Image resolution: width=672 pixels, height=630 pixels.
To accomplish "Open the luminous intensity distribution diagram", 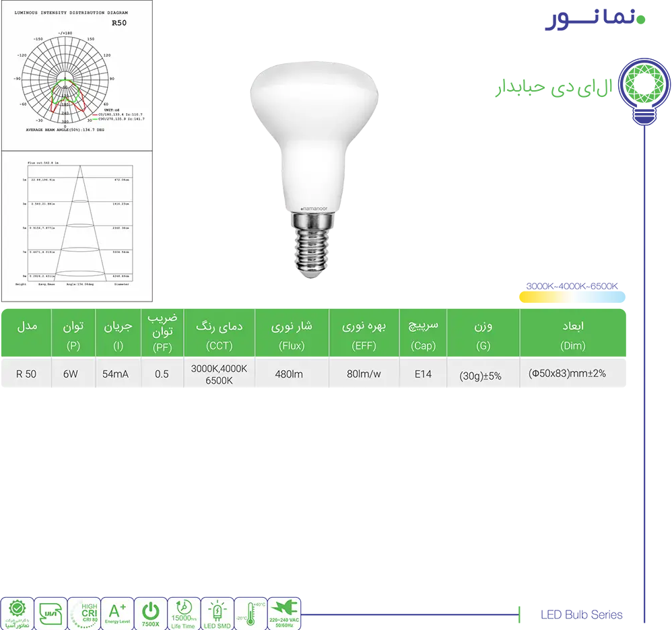I will (76, 74).
